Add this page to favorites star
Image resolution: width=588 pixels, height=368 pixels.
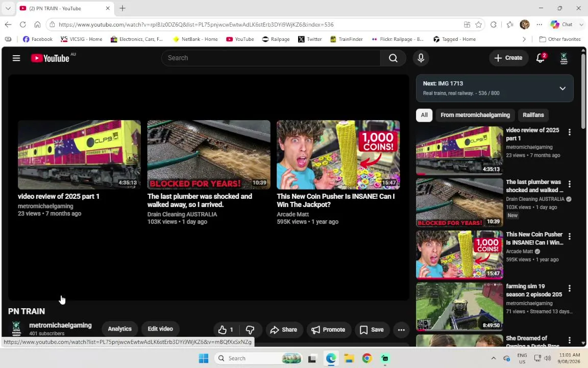[478, 25]
